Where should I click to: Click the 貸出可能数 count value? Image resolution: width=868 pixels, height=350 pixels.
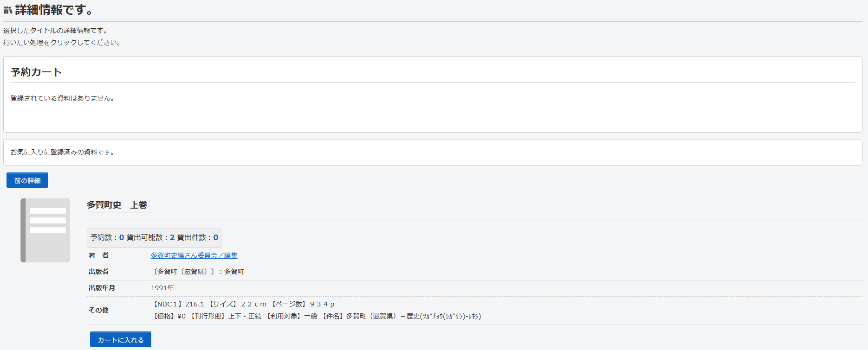172,237
